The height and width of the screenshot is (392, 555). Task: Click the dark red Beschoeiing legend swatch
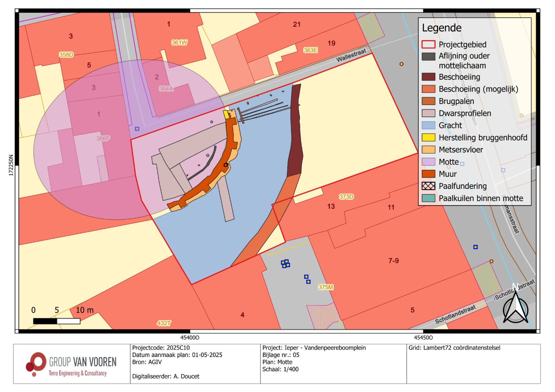point(428,77)
